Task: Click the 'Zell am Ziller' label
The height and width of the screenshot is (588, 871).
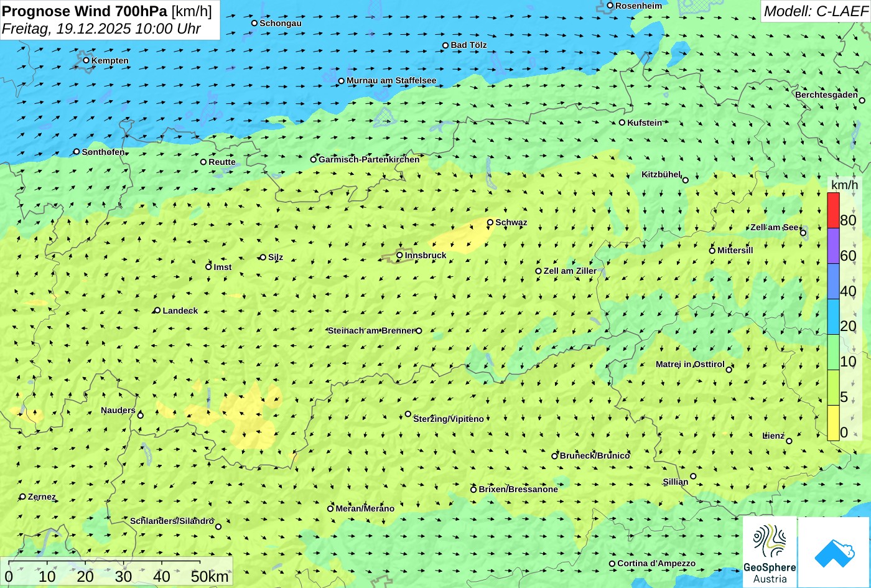Action: tap(570, 271)
